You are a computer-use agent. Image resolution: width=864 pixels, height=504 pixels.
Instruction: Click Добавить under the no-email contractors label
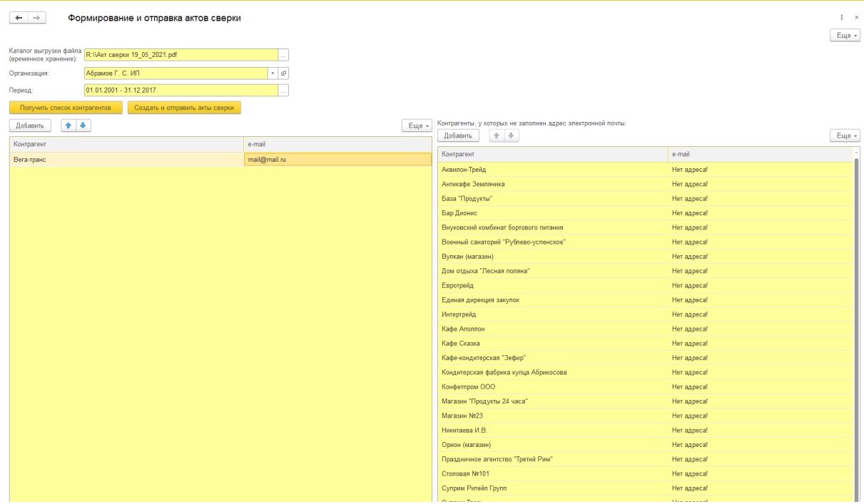coord(457,135)
